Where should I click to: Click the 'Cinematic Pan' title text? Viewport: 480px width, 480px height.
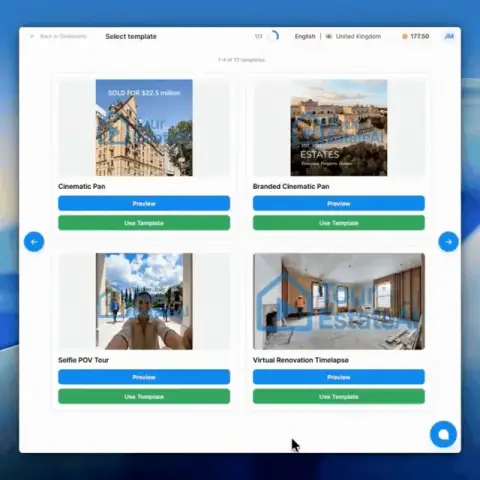(82, 186)
